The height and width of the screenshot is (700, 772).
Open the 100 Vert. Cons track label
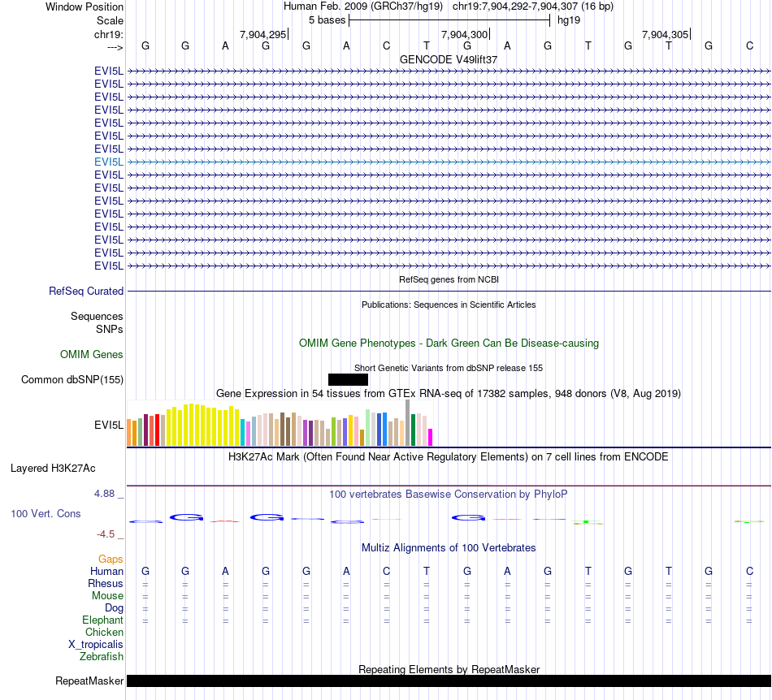tap(46, 513)
